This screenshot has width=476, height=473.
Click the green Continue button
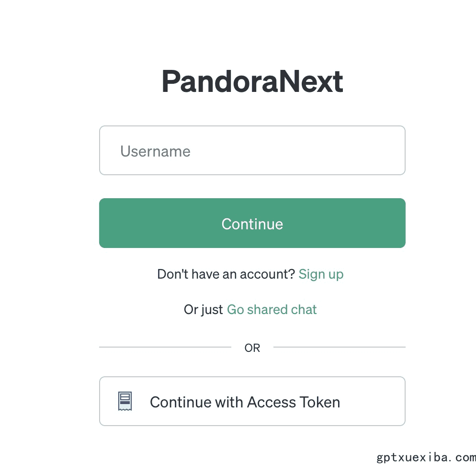click(x=252, y=223)
